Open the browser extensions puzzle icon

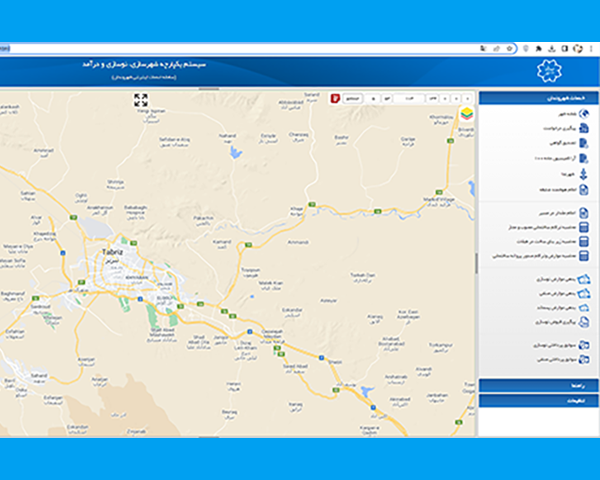(539, 49)
